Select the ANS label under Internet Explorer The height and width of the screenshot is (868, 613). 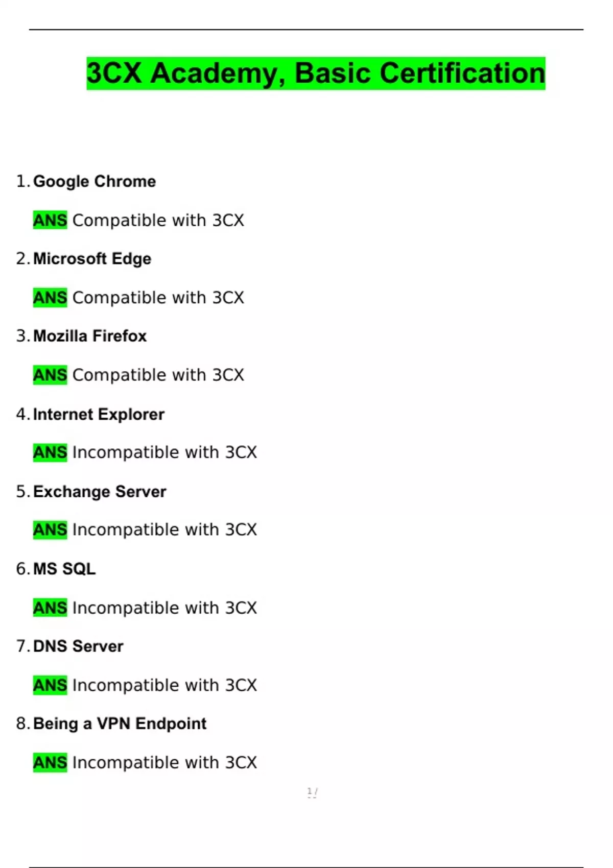pyautogui.click(x=50, y=452)
